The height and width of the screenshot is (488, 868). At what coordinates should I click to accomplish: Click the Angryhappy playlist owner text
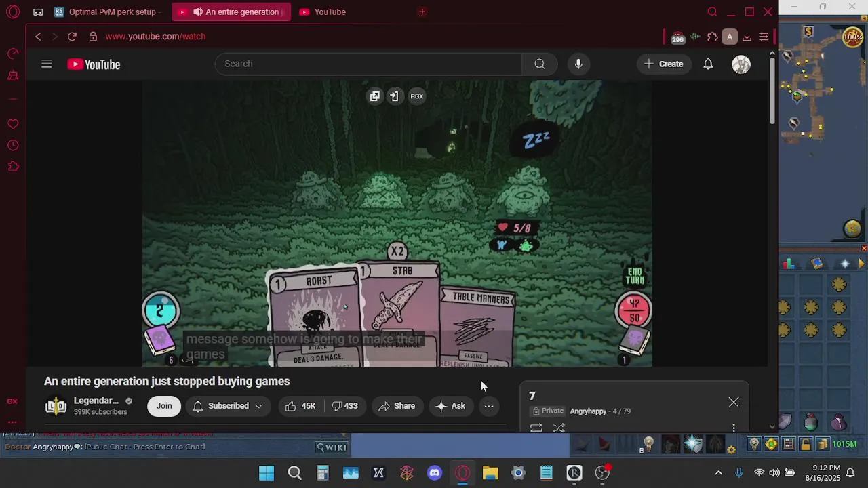[x=588, y=411]
